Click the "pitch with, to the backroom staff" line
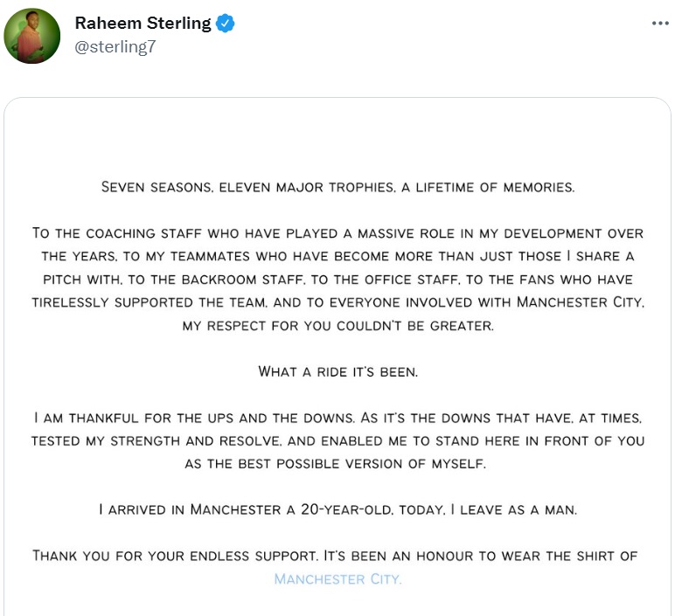 point(337,280)
